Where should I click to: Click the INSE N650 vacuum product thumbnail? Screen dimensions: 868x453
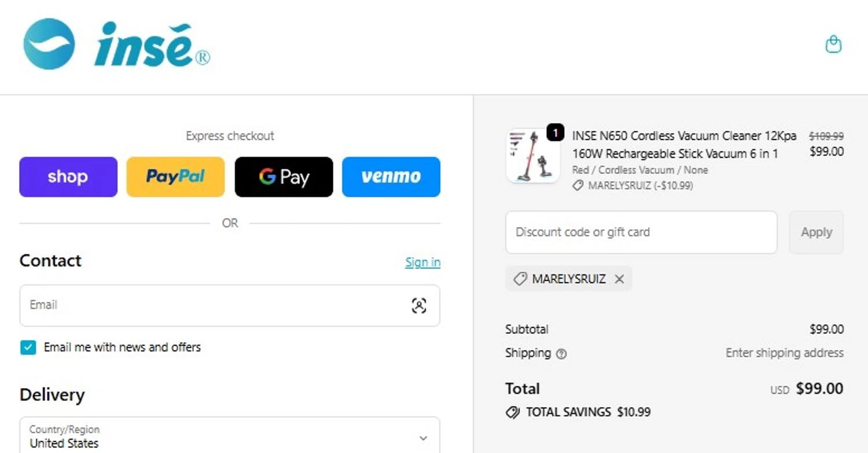(x=532, y=155)
